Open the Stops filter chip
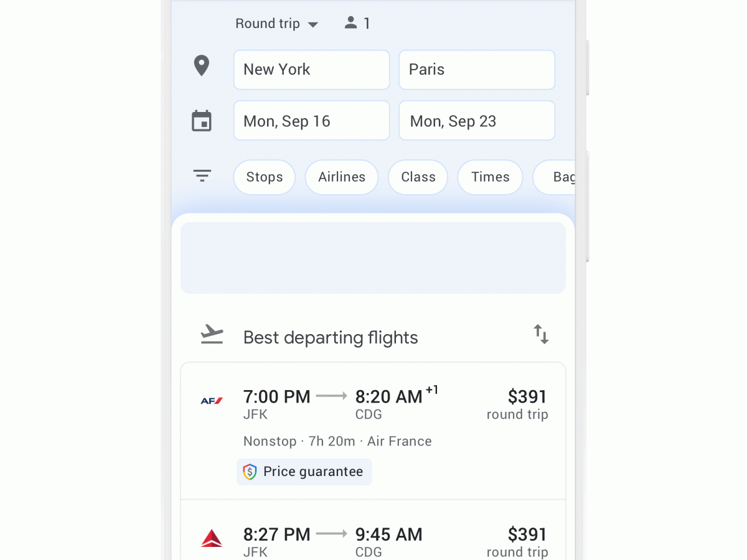The width and height of the screenshot is (747, 560). click(265, 177)
